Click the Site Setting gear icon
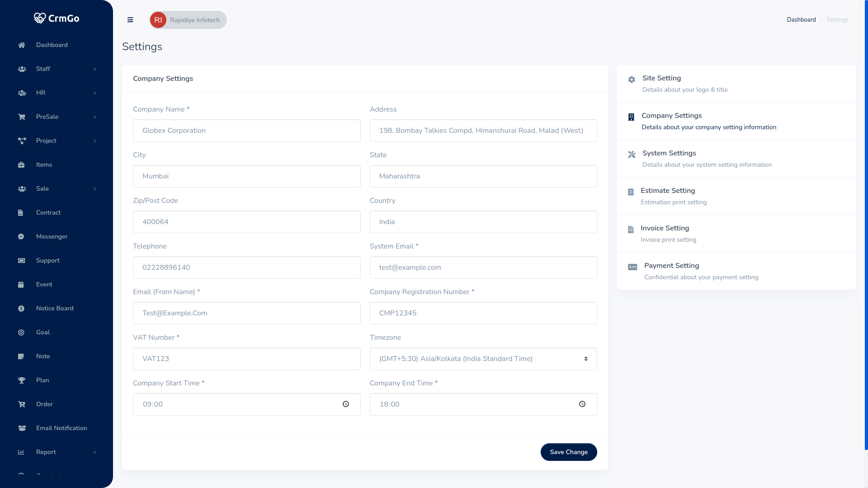868x488 pixels. [632, 80]
